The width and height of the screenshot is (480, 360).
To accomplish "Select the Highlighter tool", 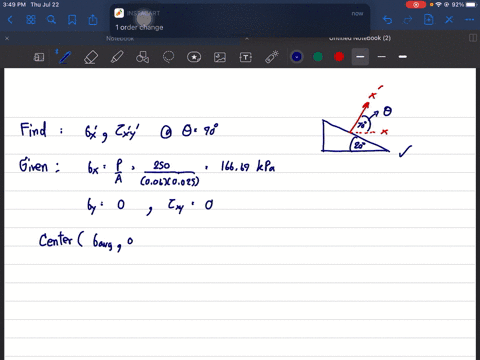I will click(x=117, y=57).
